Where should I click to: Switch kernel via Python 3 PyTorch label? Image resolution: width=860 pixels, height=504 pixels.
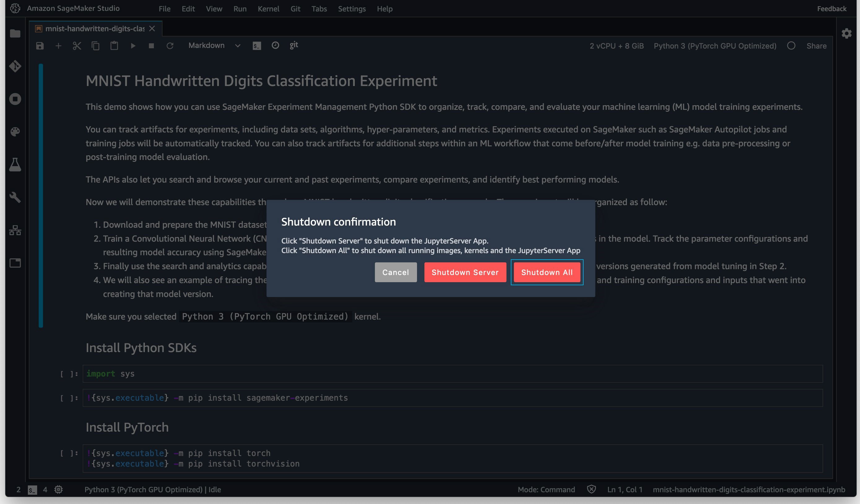(x=714, y=46)
